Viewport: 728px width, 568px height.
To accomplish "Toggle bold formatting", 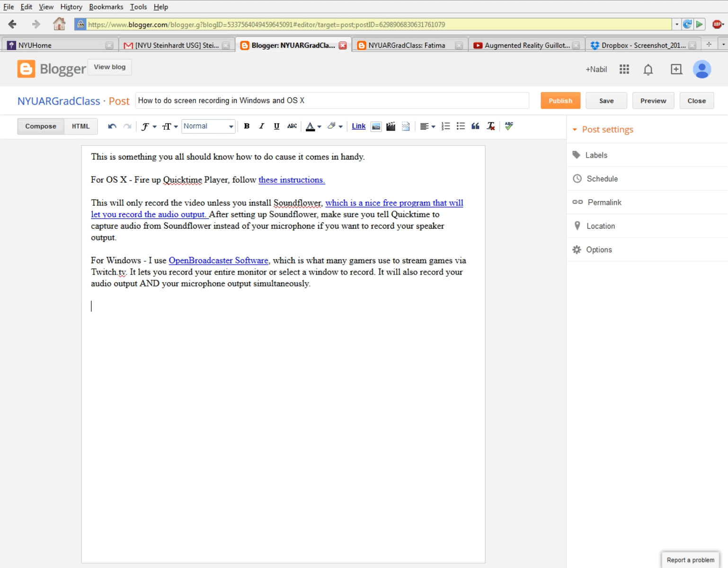I will coord(246,126).
